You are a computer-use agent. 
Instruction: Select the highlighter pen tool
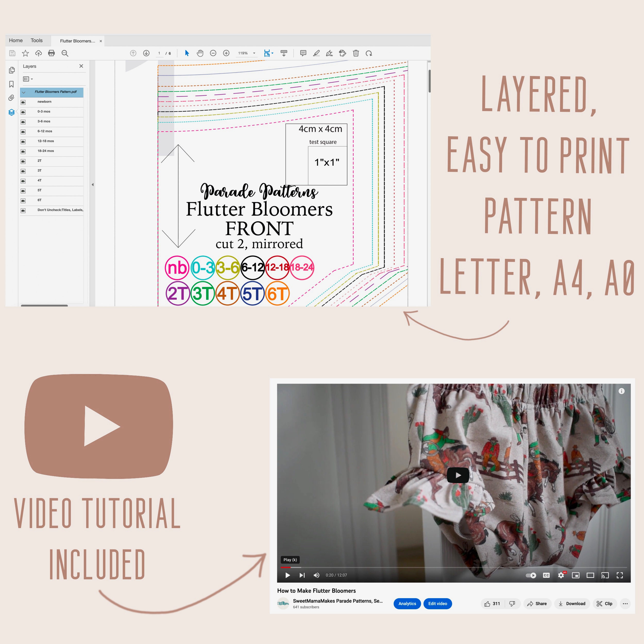[316, 53]
